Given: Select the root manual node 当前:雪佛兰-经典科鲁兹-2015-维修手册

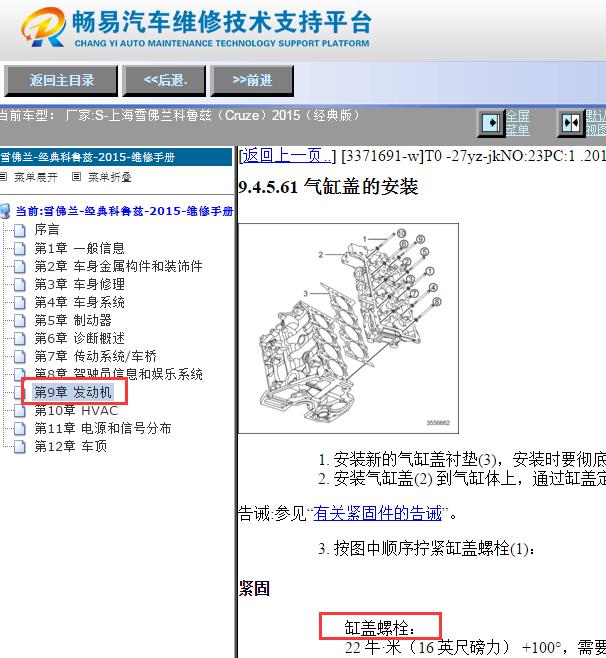Looking at the screenshot, I should point(124,211).
